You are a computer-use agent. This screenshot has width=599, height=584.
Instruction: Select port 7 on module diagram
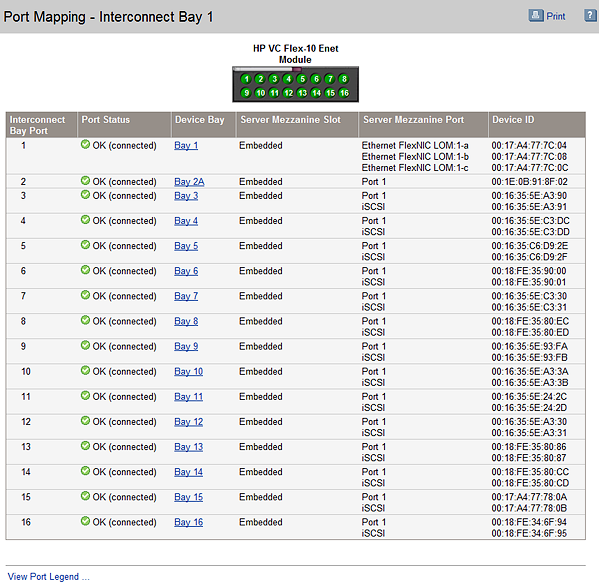click(x=330, y=79)
